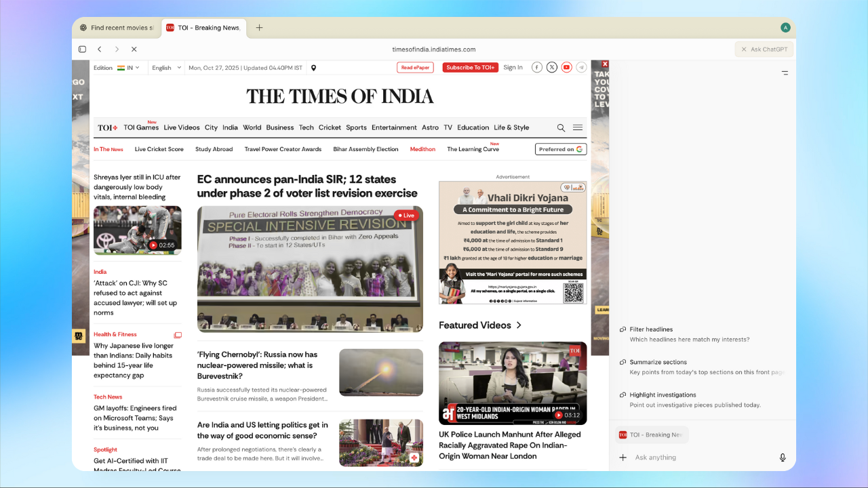Click the location pin icon
This screenshot has width=868, height=488.
313,68
